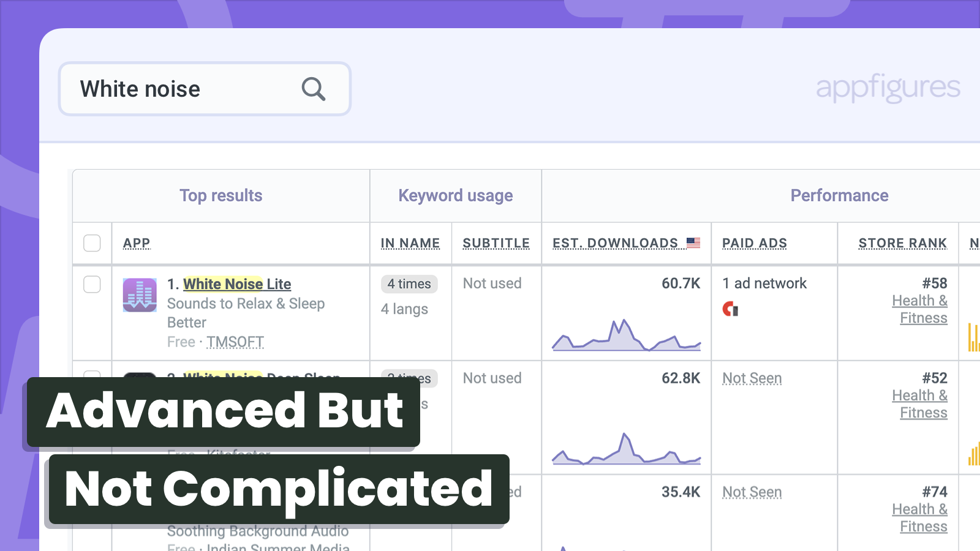The height and width of the screenshot is (551, 980).
Task: Click the 4 langs text in first row
Action: point(404,309)
